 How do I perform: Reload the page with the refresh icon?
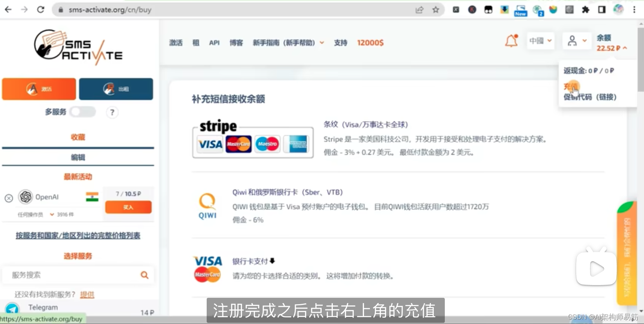[41, 9]
